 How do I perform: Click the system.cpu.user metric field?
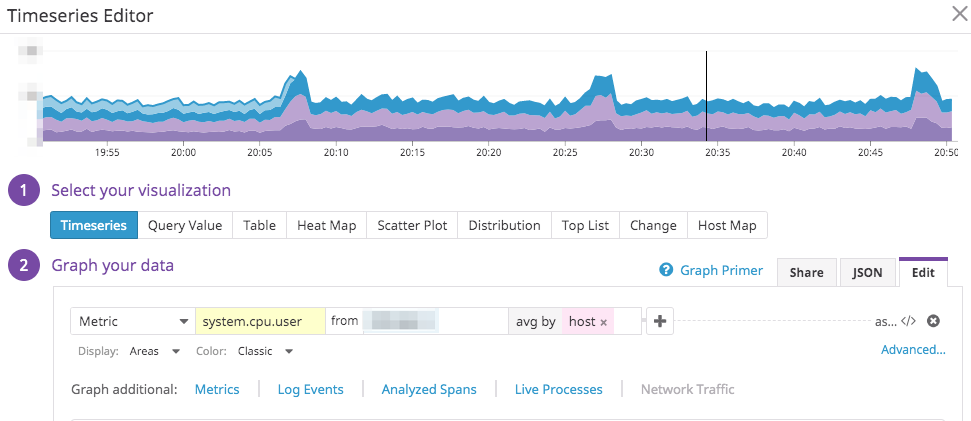260,321
